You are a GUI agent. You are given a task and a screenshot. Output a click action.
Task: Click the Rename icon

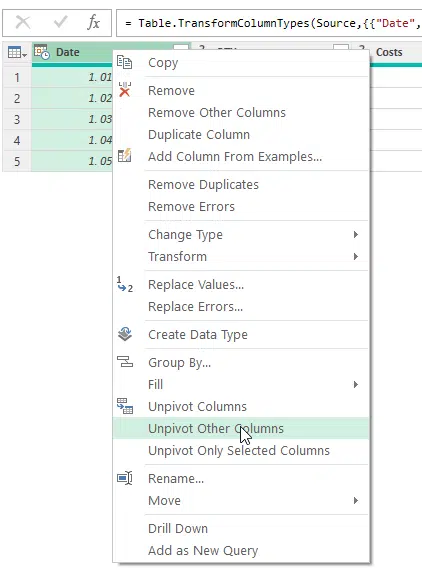click(125, 478)
